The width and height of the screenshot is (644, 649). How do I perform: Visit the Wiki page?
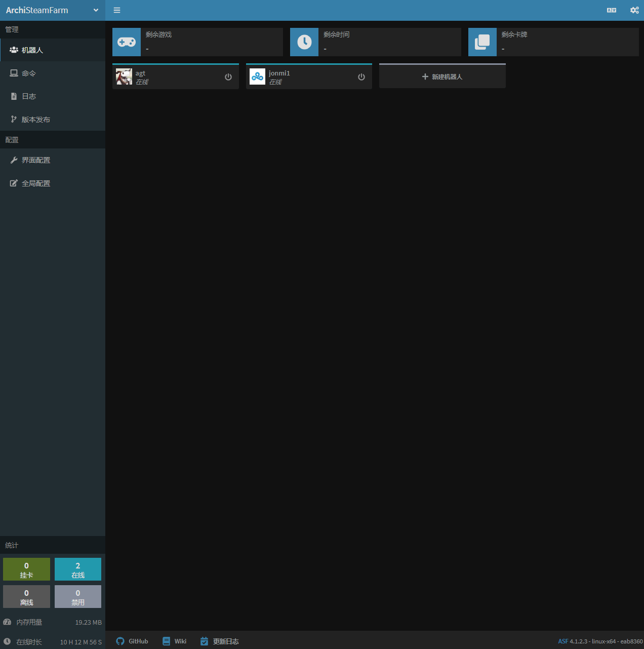pos(174,641)
